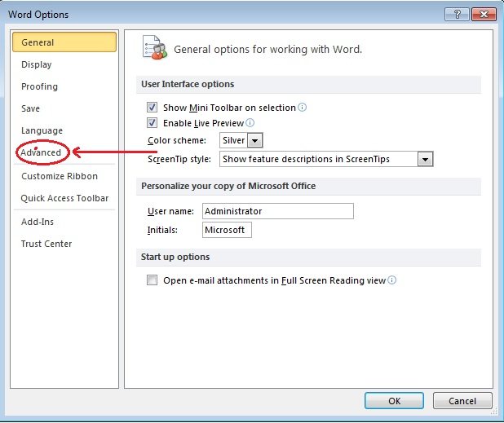The width and height of the screenshot is (504, 423).
Task: Click the info icon beside Mini Toolbar option
Action: point(302,108)
